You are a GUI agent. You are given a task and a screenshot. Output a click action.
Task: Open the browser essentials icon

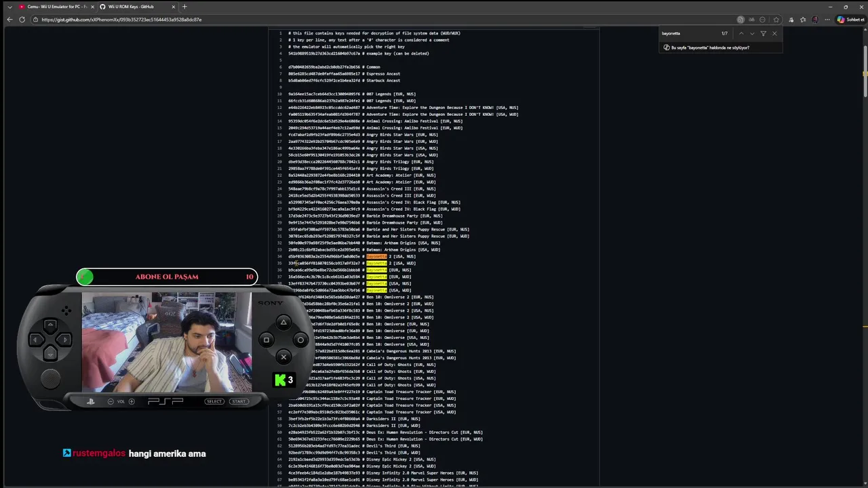(x=791, y=20)
